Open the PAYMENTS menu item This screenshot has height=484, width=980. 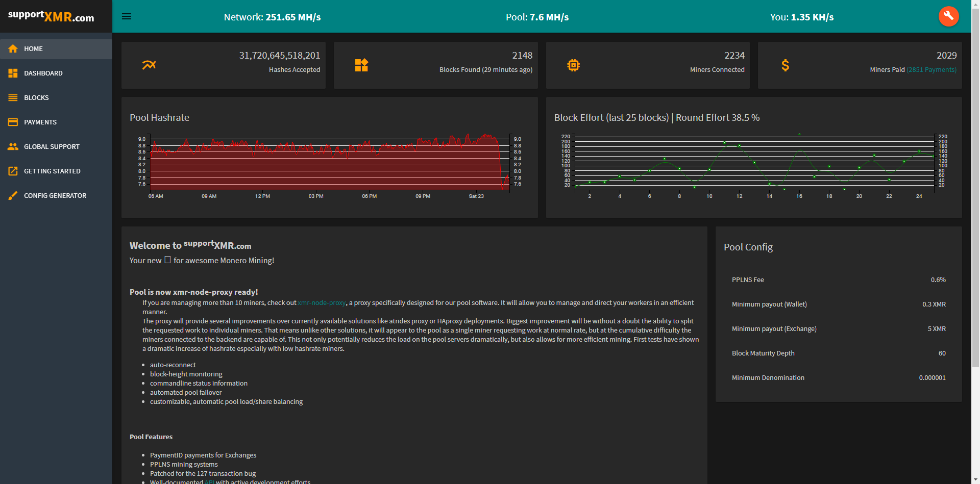[x=56, y=122]
